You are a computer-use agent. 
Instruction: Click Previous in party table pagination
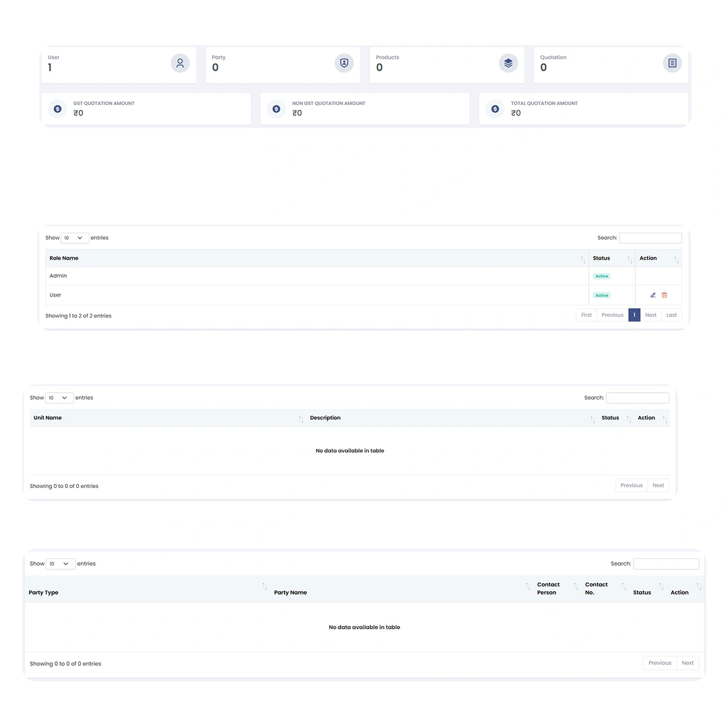pyautogui.click(x=660, y=663)
